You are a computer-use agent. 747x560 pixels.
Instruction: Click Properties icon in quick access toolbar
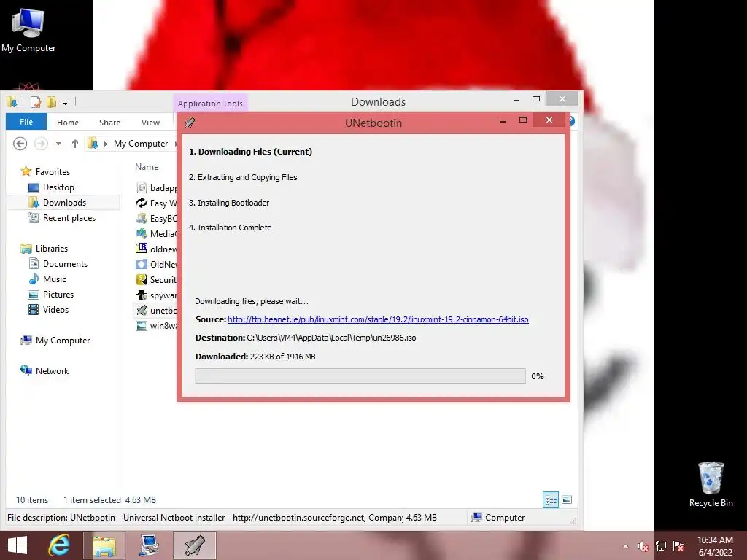pyautogui.click(x=36, y=101)
